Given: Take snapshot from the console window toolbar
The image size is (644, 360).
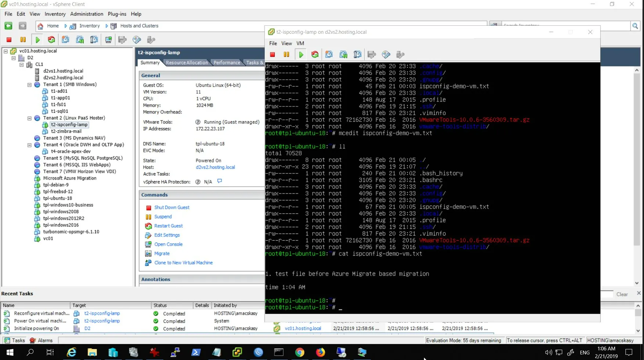Looking at the screenshot, I should pyautogui.click(x=329, y=54).
